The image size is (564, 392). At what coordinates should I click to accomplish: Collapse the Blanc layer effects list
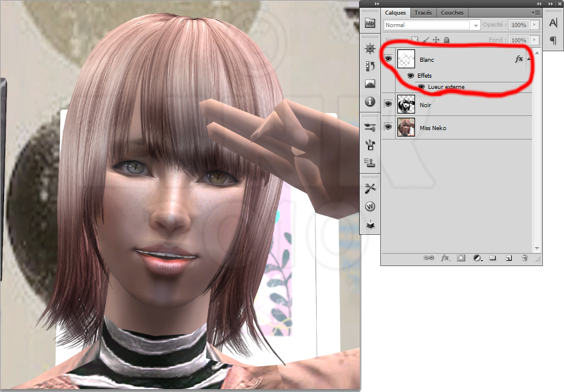click(x=529, y=59)
